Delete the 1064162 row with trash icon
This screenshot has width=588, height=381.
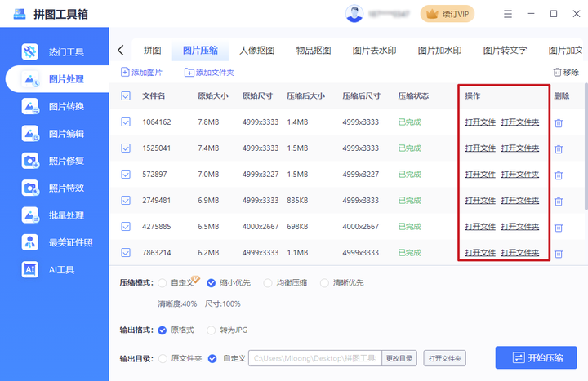(559, 123)
